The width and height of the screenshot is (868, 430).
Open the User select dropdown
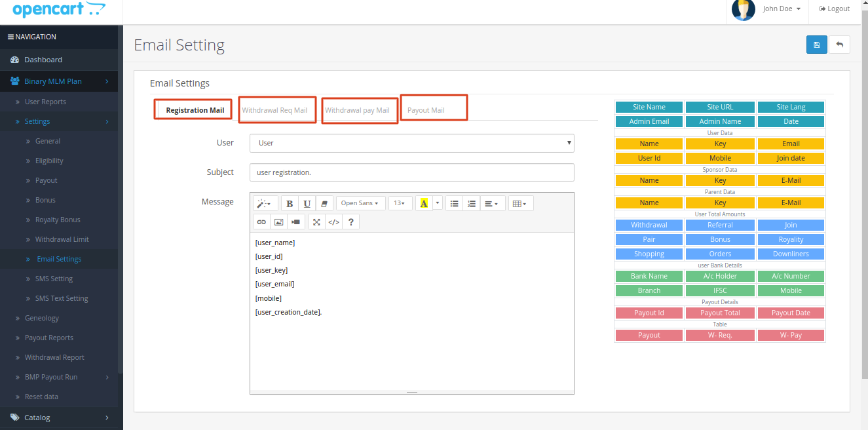411,143
